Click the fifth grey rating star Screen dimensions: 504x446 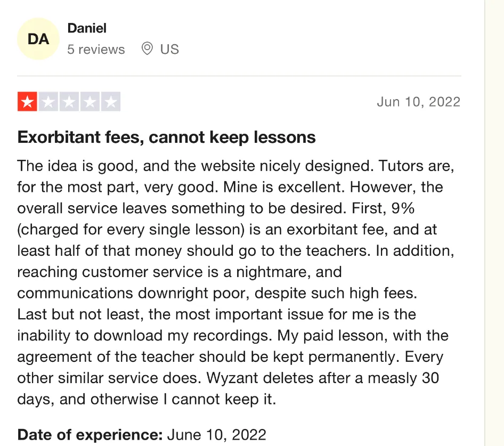[110, 101]
